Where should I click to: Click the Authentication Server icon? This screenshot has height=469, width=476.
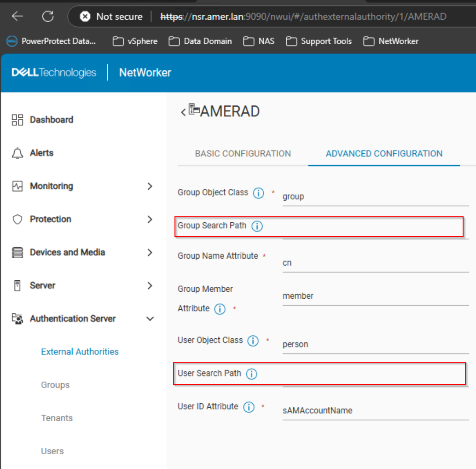pyautogui.click(x=17, y=318)
